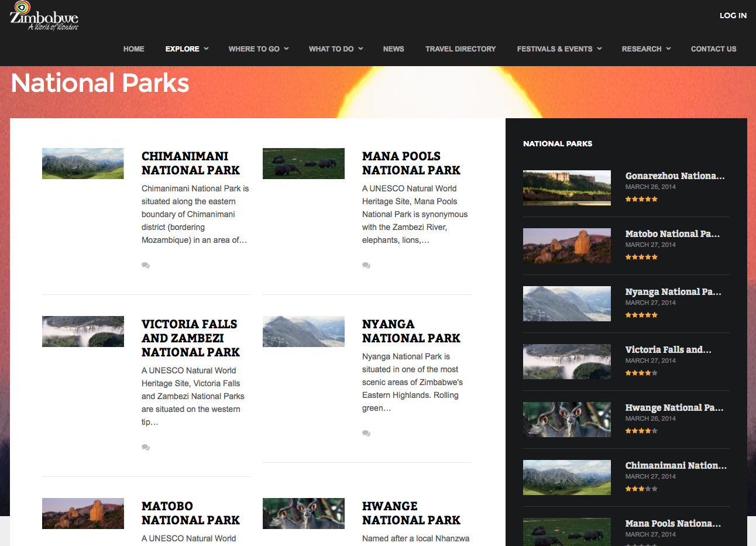756x546 pixels.
Task: Open Festivals & Events dropdown
Action: [559, 49]
